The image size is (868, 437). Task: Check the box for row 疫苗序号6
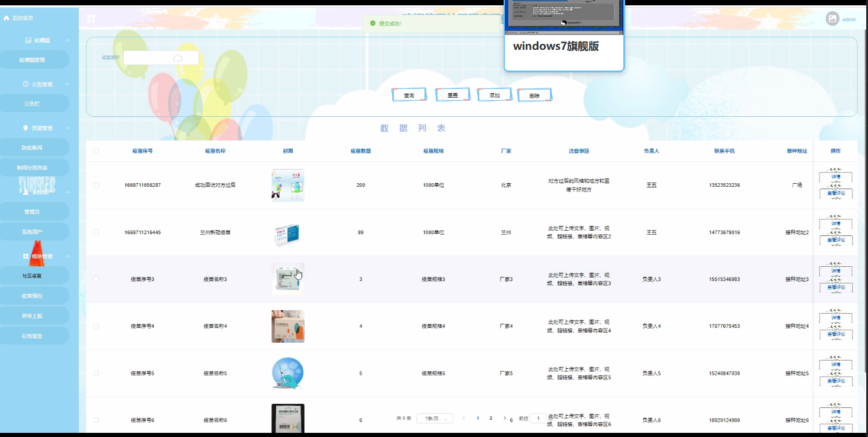point(96,420)
